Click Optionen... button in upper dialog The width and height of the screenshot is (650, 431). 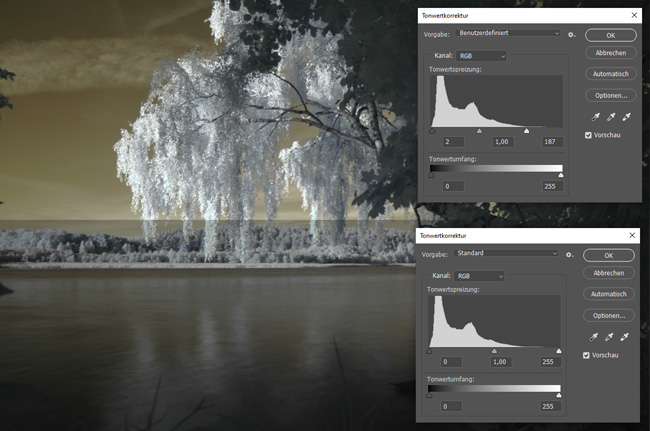click(609, 95)
